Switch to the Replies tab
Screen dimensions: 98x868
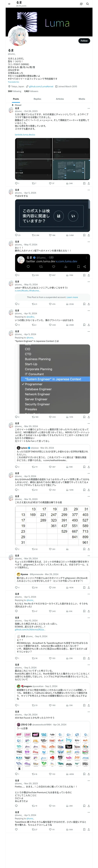pyautogui.click(x=37, y=99)
